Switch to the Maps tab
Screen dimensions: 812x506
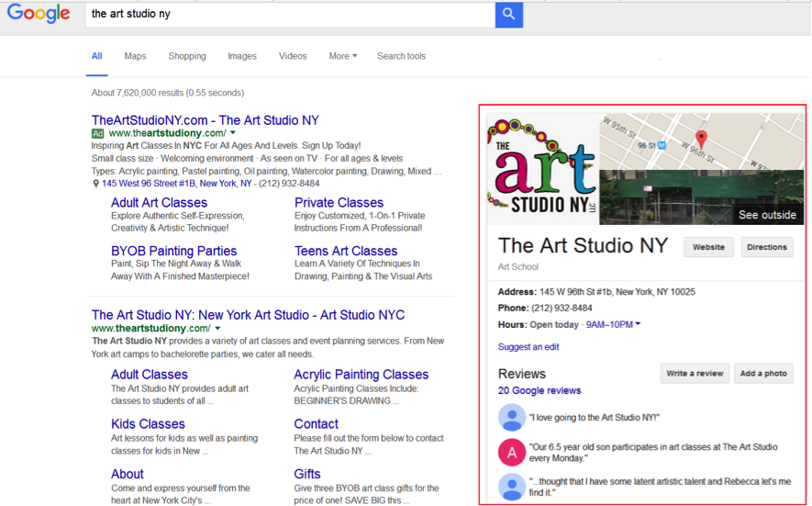(135, 56)
